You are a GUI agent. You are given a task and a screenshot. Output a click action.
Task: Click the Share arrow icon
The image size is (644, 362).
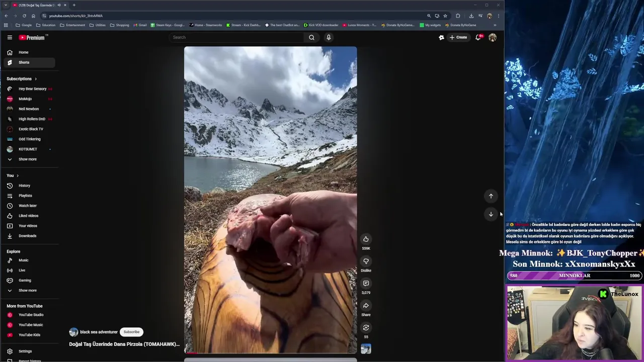366,305
